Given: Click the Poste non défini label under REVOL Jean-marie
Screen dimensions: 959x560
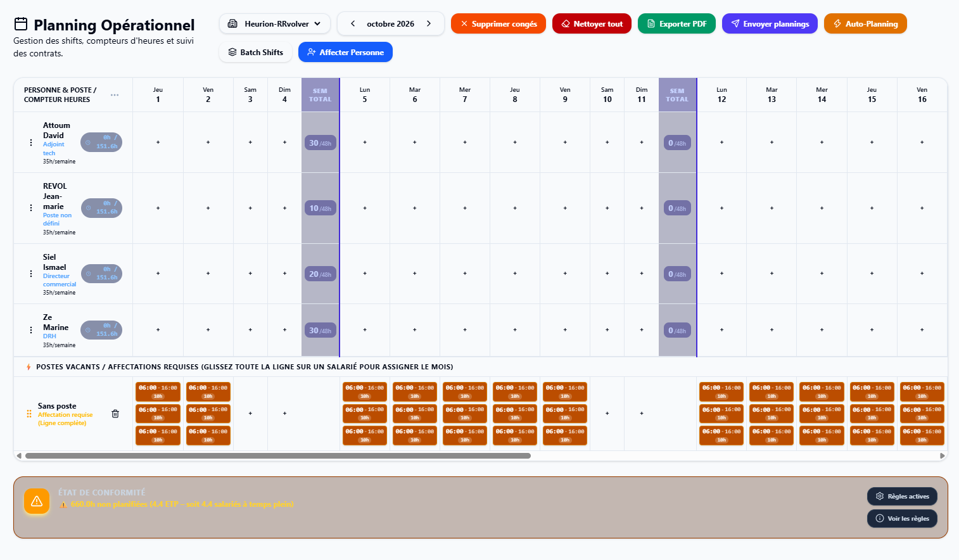Looking at the screenshot, I should tap(57, 219).
